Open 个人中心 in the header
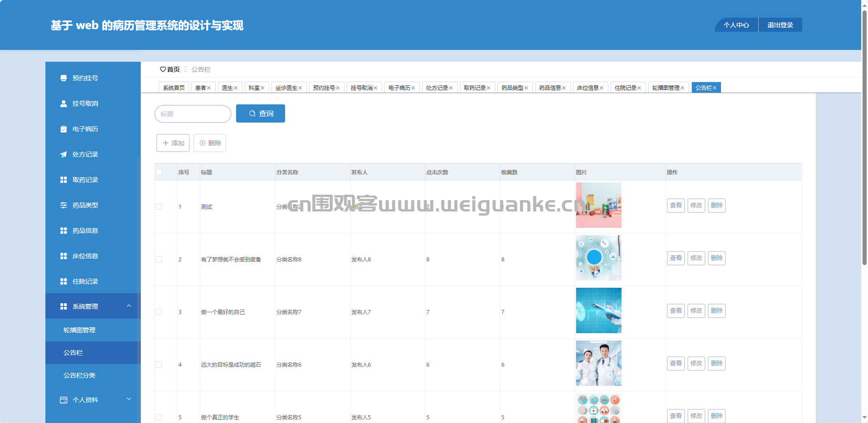Viewport: 868px width, 423px height. (x=736, y=25)
